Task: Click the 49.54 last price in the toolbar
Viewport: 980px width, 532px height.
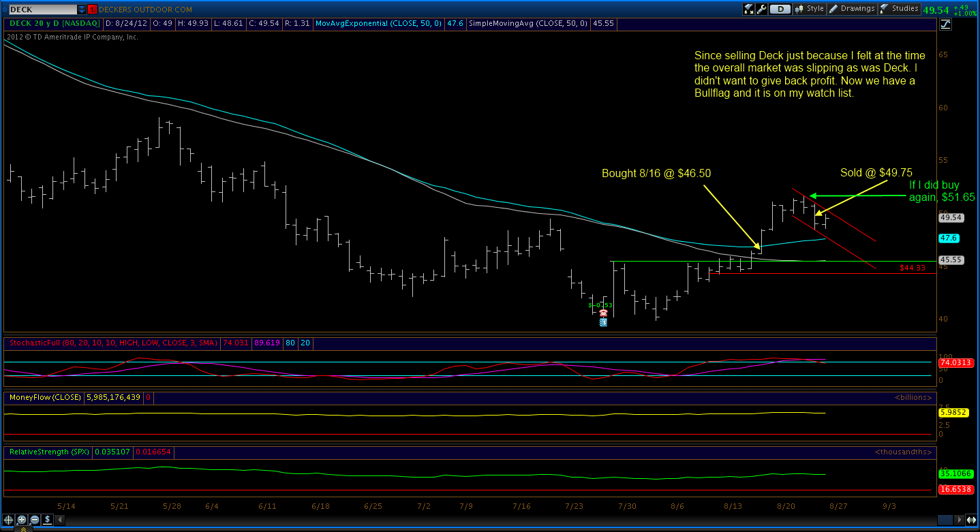Action: 935,10
